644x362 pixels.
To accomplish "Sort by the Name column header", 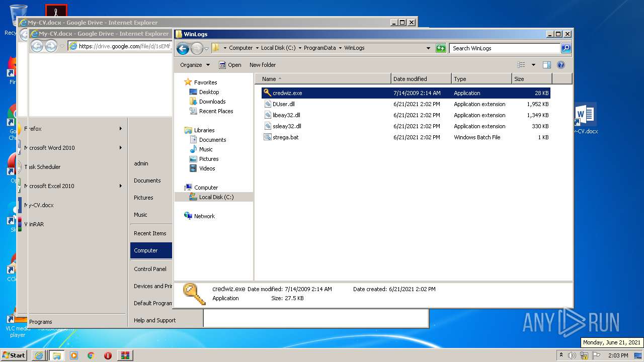I will (323, 79).
